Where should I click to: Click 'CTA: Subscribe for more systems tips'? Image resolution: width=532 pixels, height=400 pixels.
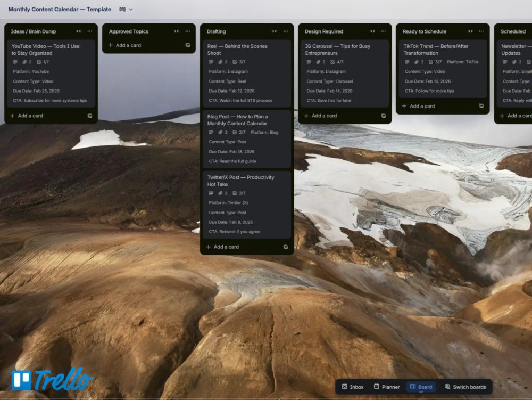point(50,100)
